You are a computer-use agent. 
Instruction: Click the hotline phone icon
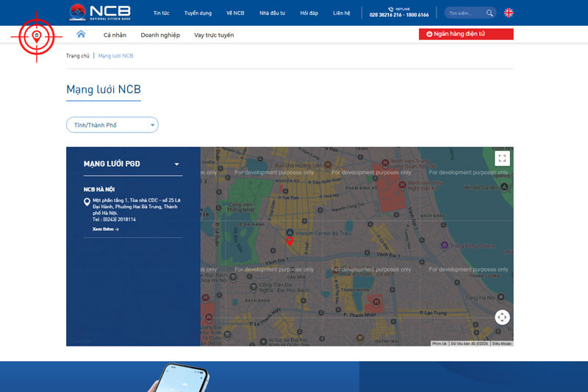[391, 9]
